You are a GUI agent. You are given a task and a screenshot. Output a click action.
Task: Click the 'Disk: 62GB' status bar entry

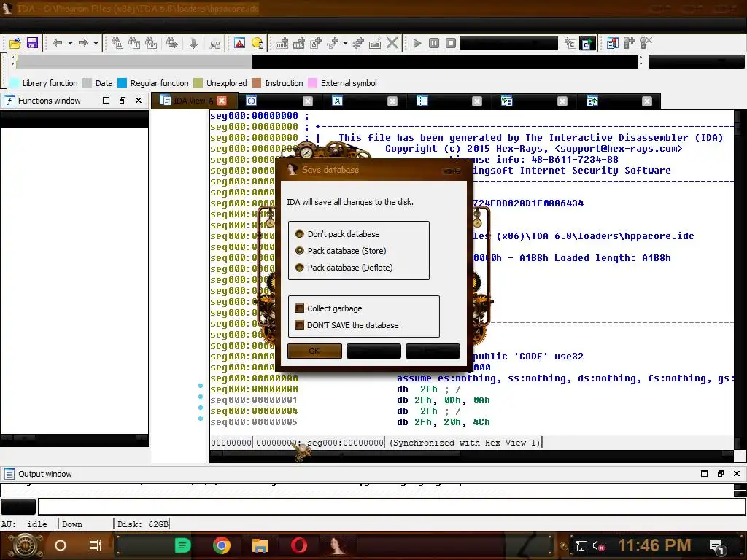coord(142,524)
